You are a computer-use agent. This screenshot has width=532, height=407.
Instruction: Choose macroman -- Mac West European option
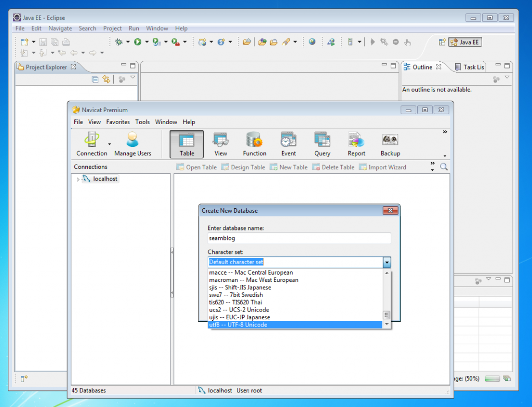coord(295,280)
